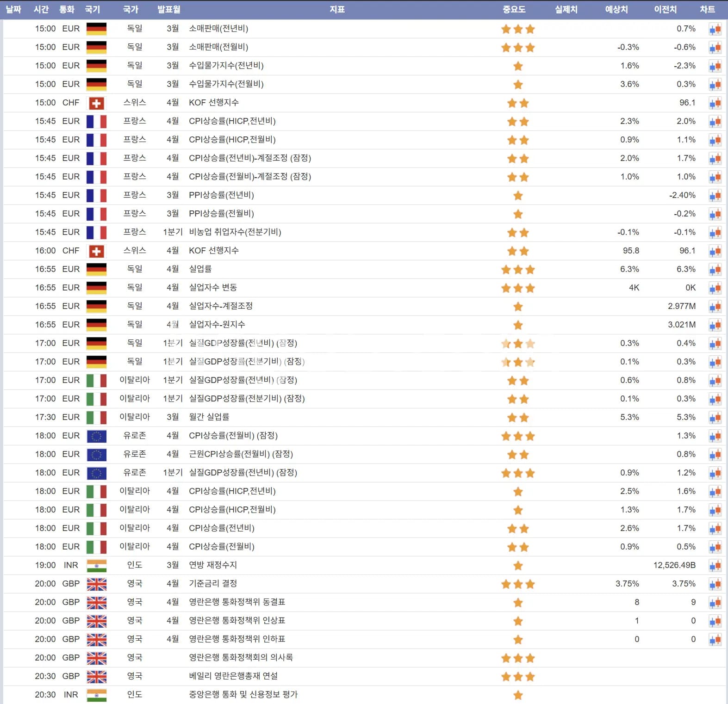Open chart icon for 독일 실업자수 변동 row

[715, 288]
